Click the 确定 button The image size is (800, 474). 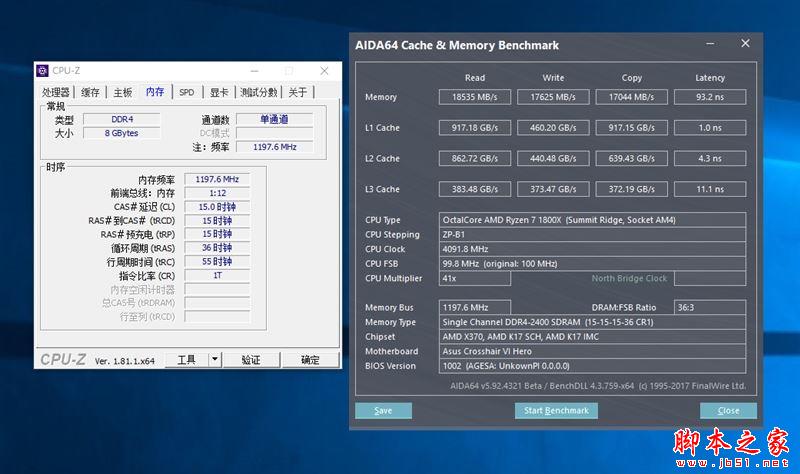pyautogui.click(x=311, y=360)
